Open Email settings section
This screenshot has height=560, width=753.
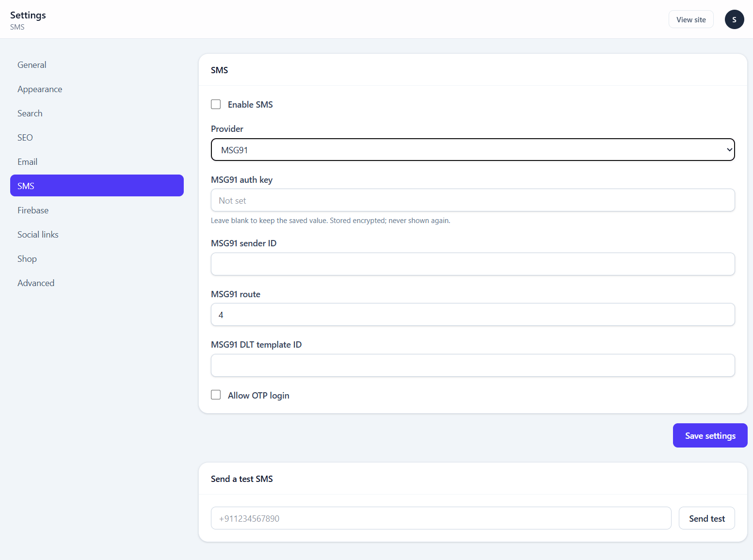coord(97,162)
